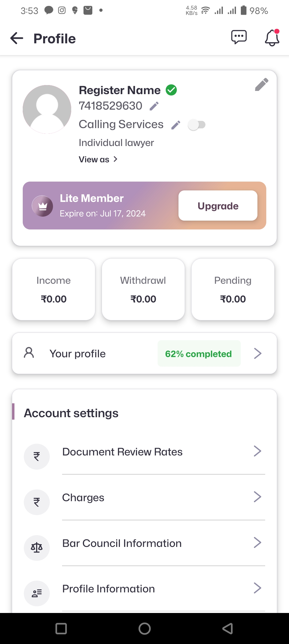Toggle the Calling Services switch
Viewport: 289px width, 644px height.
click(x=197, y=125)
